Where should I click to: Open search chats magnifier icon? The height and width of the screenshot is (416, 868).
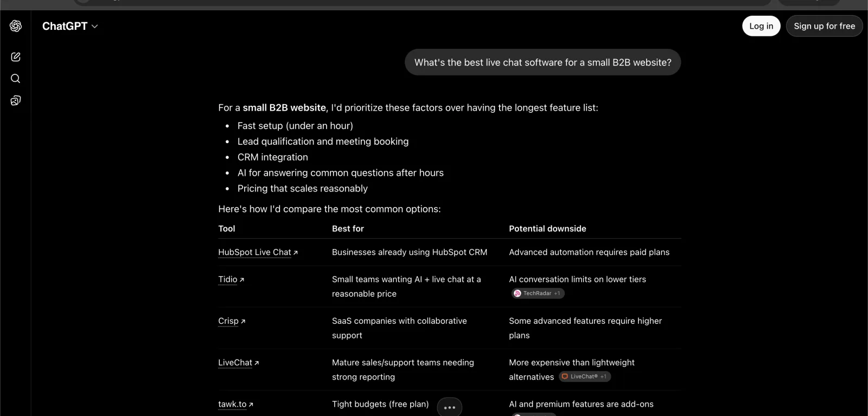(16, 79)
